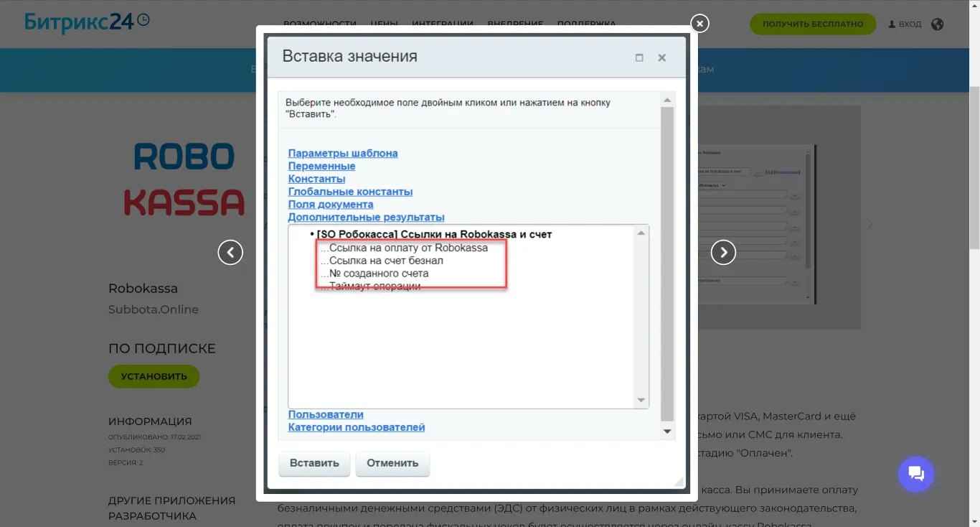Select № созданного счета item

(379, 274)
